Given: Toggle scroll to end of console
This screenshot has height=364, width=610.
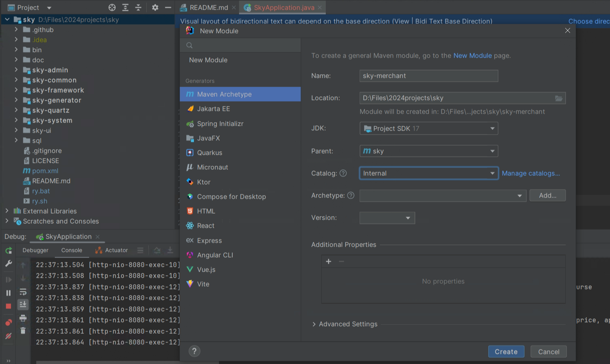Looking at the screenshot, I should [x=23, y=304].
